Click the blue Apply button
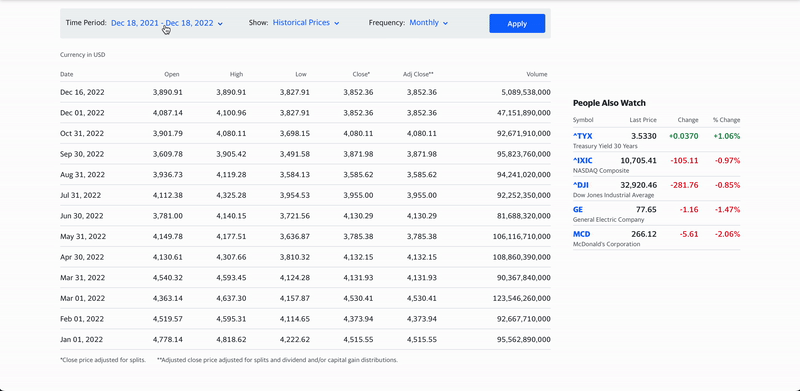Screen dimensions: 800x391 (x=517, y=23)
